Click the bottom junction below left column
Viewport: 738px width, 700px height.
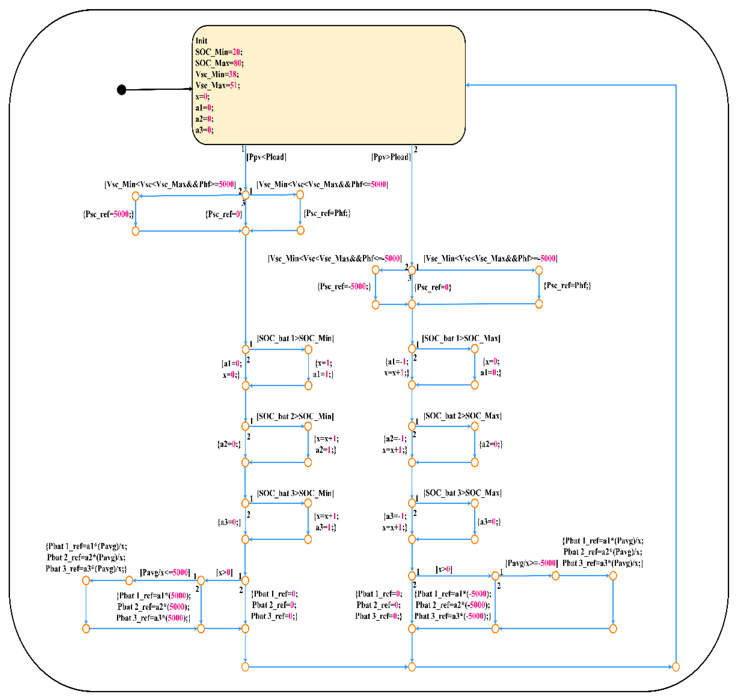point(245,667)
